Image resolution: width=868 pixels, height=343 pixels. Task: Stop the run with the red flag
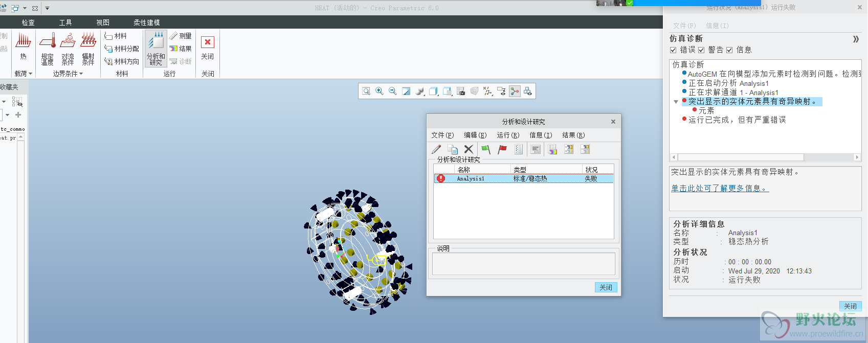502,149
